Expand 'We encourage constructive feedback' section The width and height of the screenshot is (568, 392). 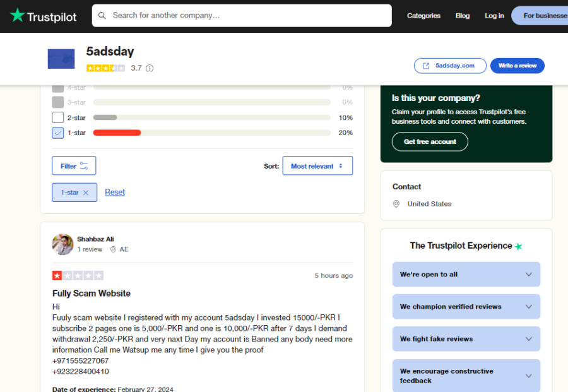tap(466, 376)
